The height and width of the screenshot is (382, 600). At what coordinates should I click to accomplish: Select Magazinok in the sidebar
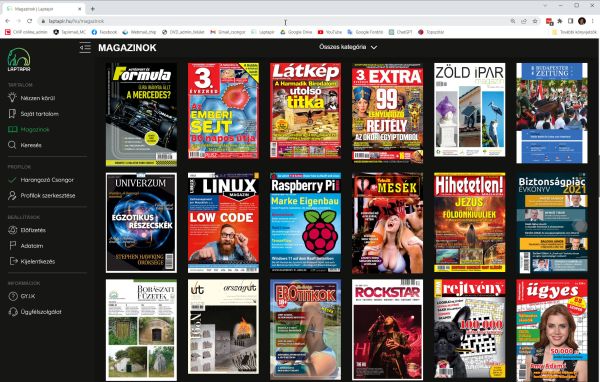(x=35, y=129)
